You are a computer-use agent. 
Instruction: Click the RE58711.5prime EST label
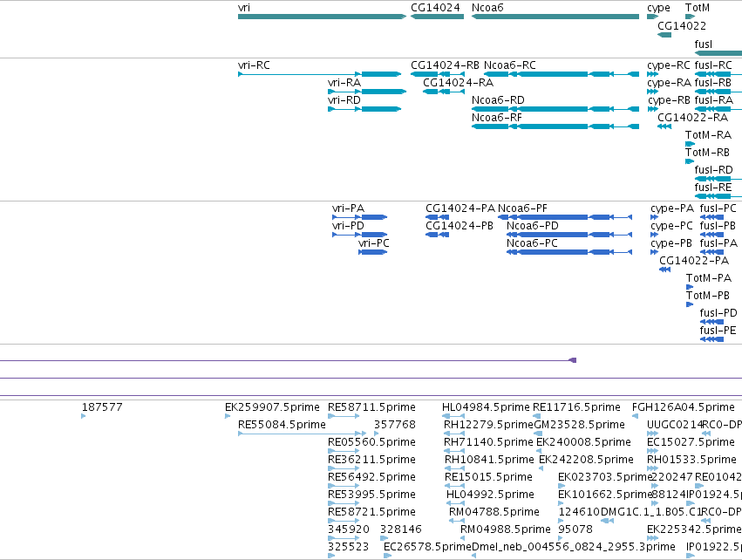coord(372,407)
